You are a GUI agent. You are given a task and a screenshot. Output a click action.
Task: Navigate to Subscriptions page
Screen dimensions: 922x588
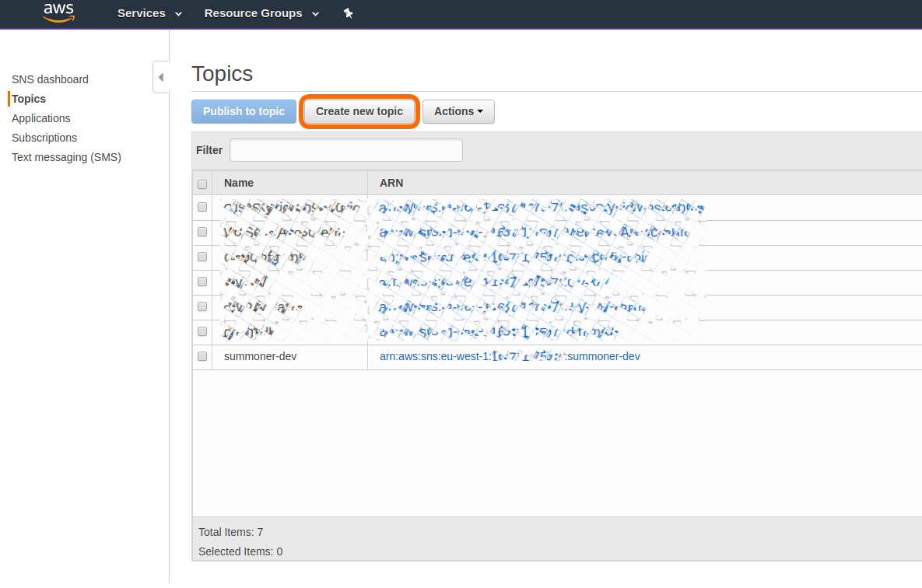point(44,138)
